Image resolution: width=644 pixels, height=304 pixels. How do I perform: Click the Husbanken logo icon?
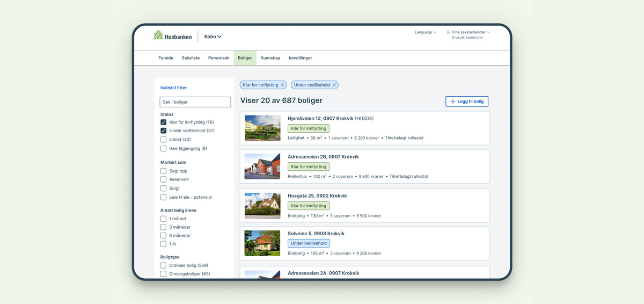pyautogui.click(x=158, y=35)
